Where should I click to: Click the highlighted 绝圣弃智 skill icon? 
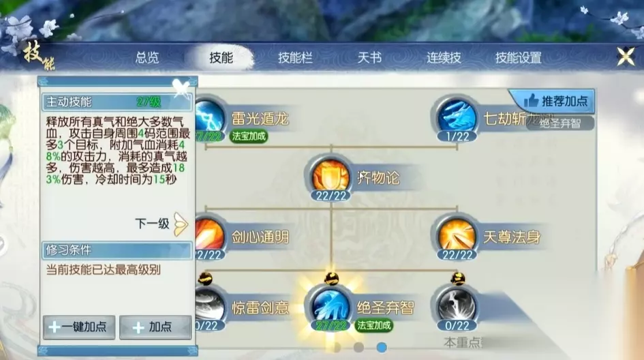[331, 306]
